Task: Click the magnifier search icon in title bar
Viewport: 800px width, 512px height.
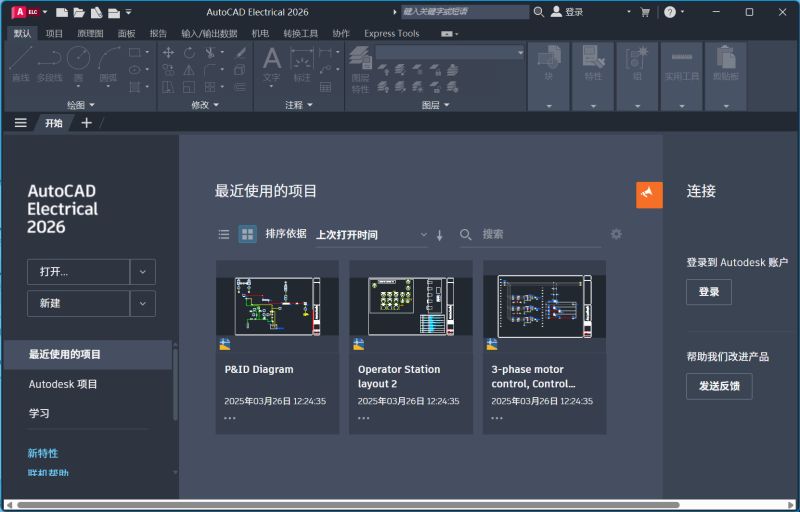Action: click(x=539, y=12)
